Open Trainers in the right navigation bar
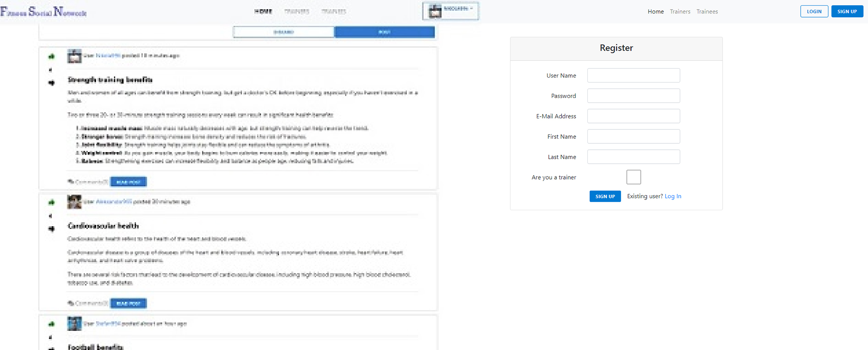This screenshot has width=868, height=350. click(x=680, y=12)
